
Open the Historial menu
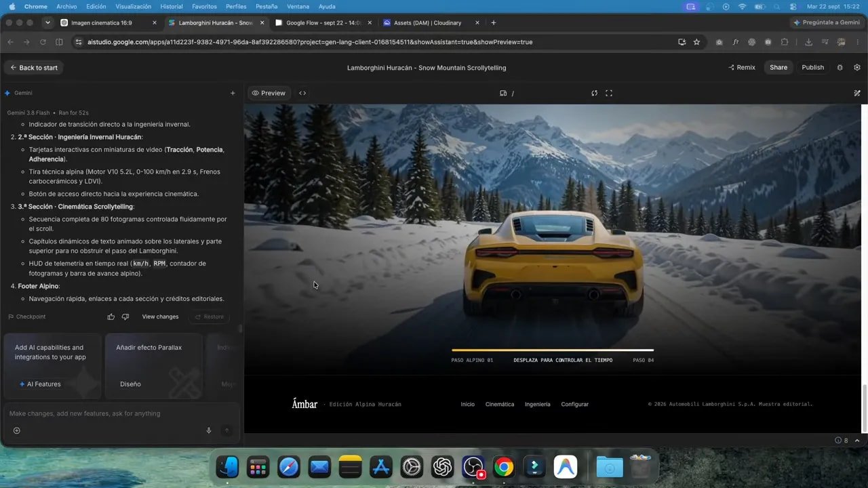(172, 6)
